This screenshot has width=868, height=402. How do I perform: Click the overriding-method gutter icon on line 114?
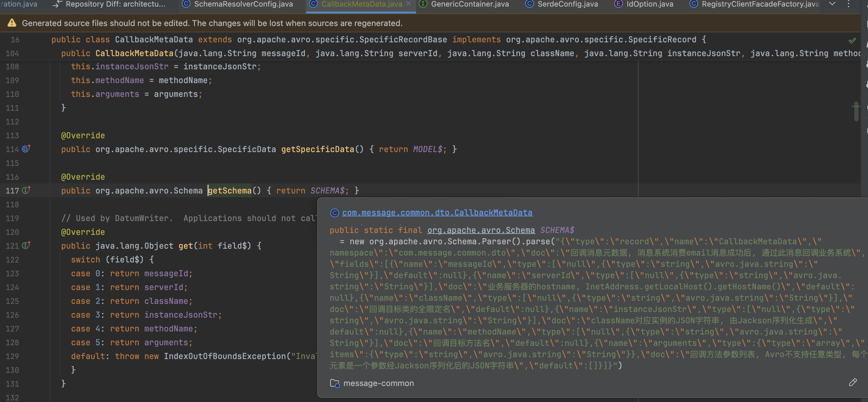click(26, 148)
